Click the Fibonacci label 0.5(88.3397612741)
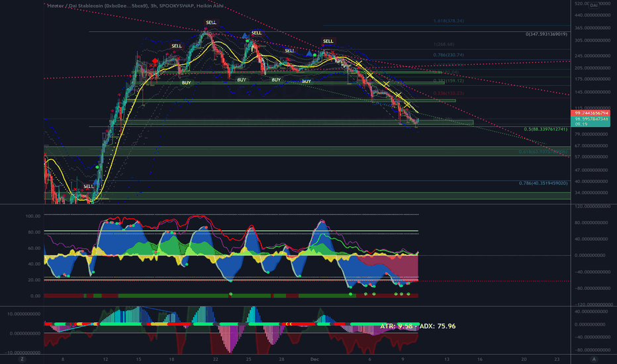Viewport: 617px width, 364px height. coord(546,129)
